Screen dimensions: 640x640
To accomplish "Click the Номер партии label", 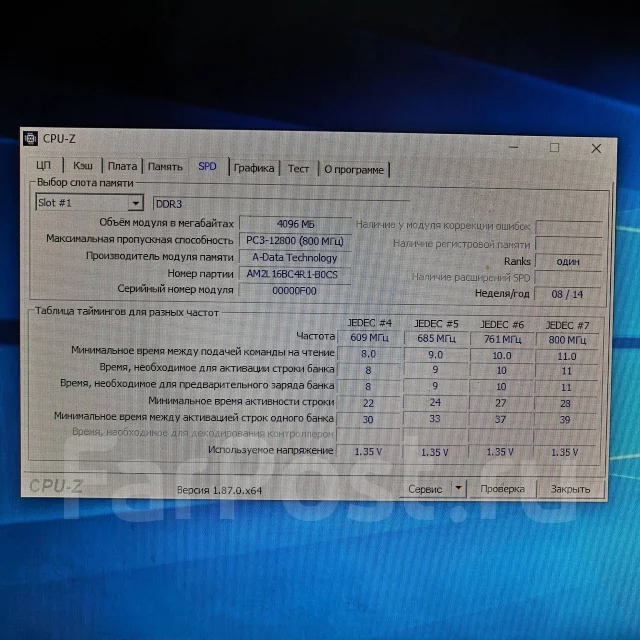I will click(x=200, y=273).
